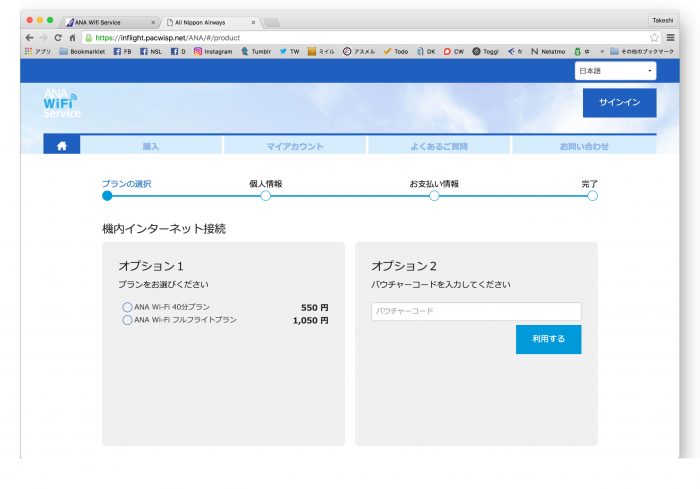Select ANA Wi-Fi 40分プラン radio button
The width and height of the screenshot is (700, 489).
pyautogui.click(x=127, y=307)
